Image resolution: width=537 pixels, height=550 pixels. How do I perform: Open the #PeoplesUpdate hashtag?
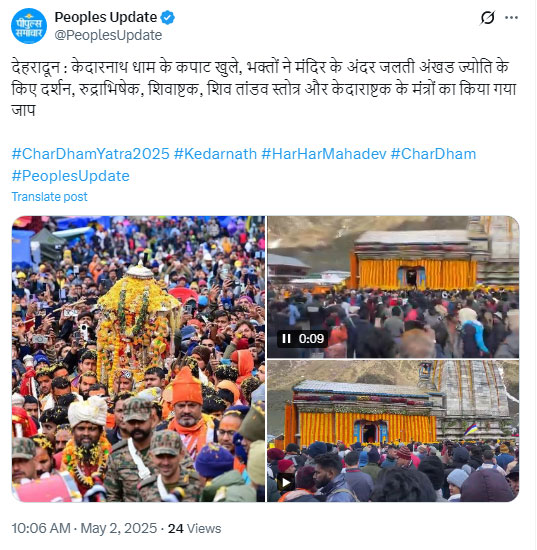[71, 176]
